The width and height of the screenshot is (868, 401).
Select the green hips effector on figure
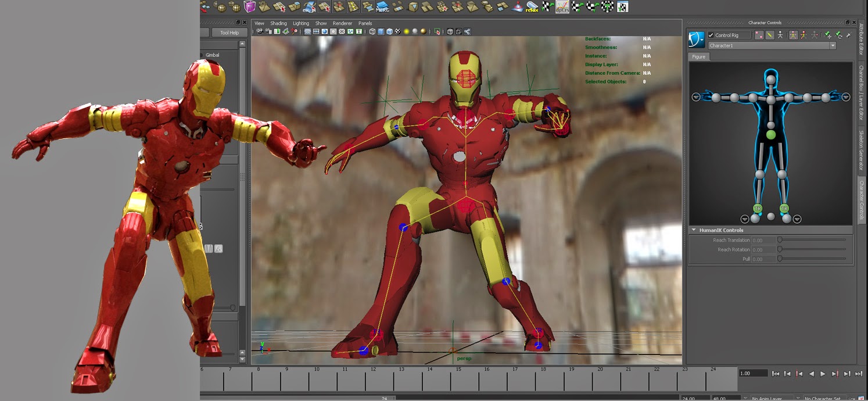(771, 135)
